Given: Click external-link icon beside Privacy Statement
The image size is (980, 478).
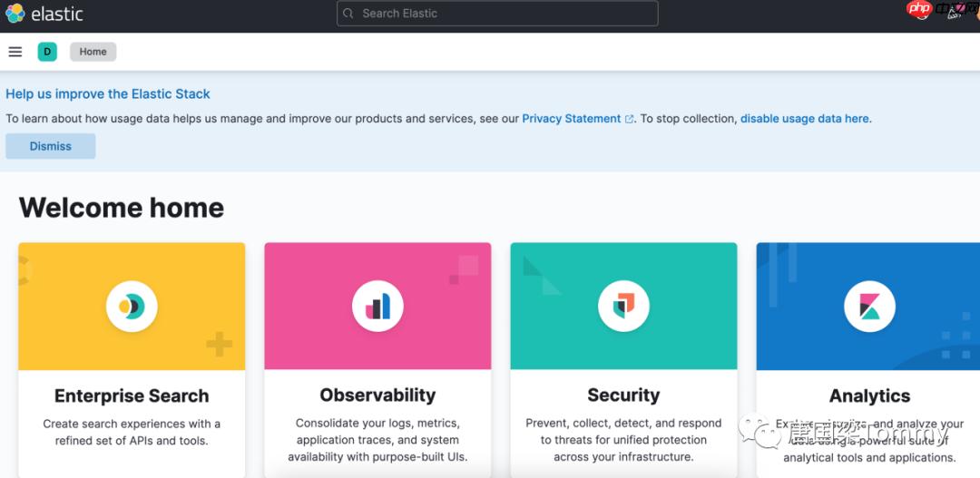Looking at the screenshot, I should [630, 119].
